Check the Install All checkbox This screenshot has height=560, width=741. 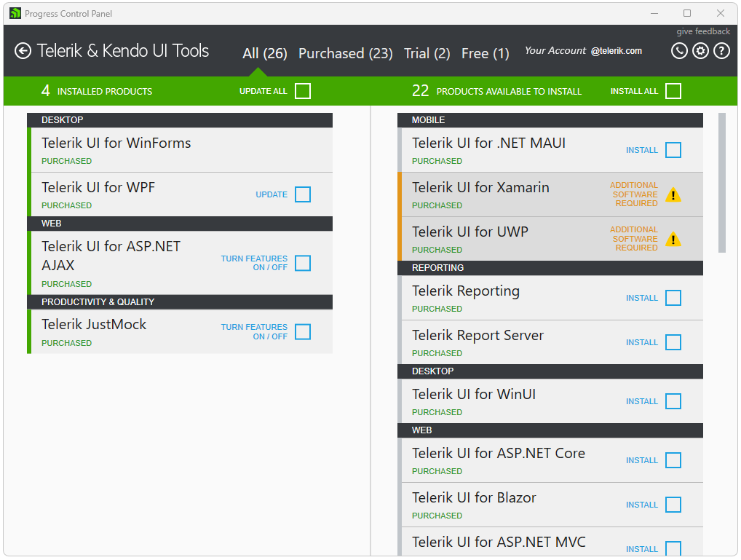673,91
